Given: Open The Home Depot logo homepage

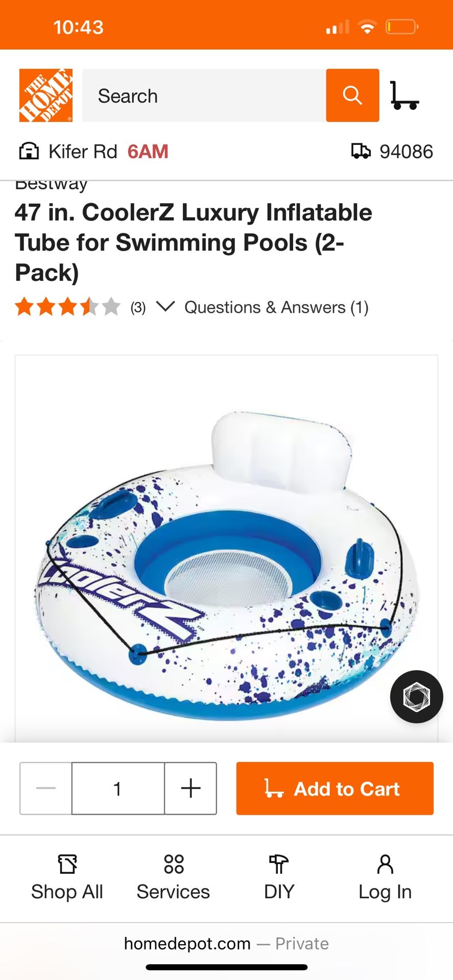Looking at the screenshot, I should point(46,95).
